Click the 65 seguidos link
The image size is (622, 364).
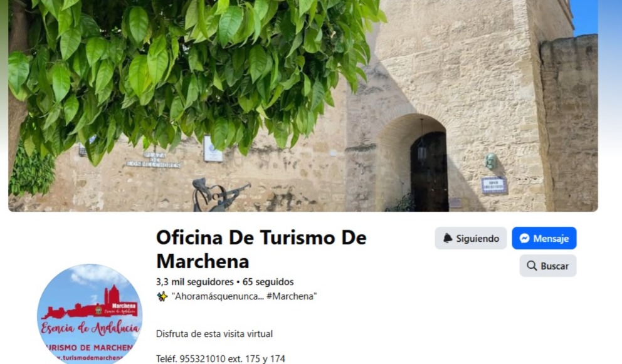(268, 282)
